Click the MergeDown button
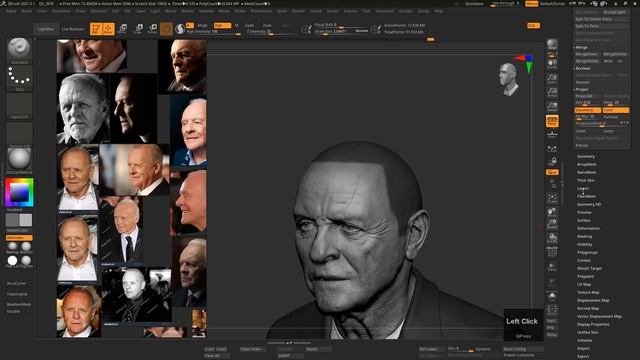The image size is (640, 360). pos(587,54)
